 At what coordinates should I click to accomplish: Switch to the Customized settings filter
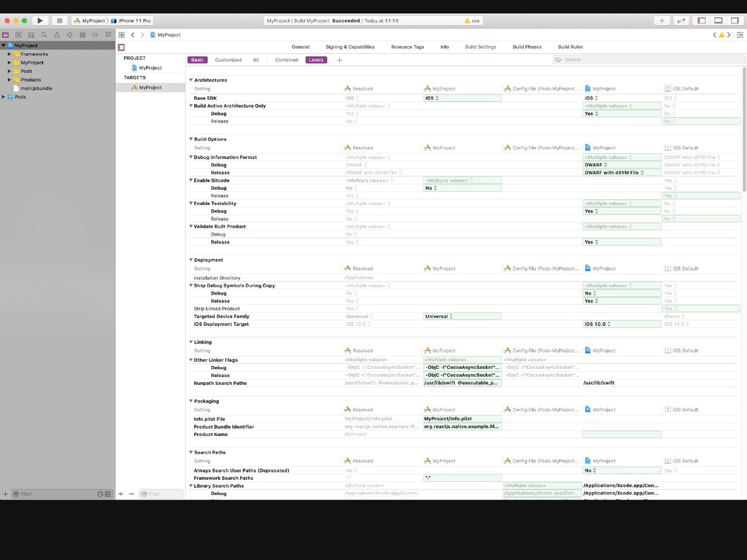[228, 60]
